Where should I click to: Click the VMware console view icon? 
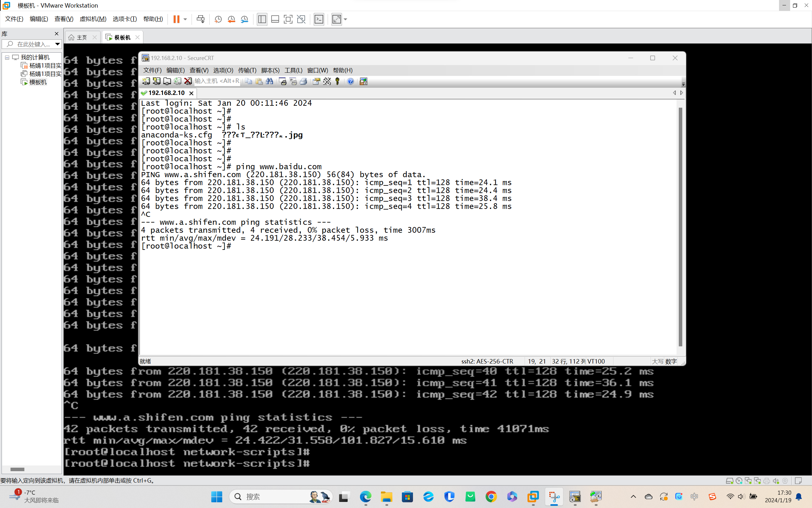tap(319, 19)
